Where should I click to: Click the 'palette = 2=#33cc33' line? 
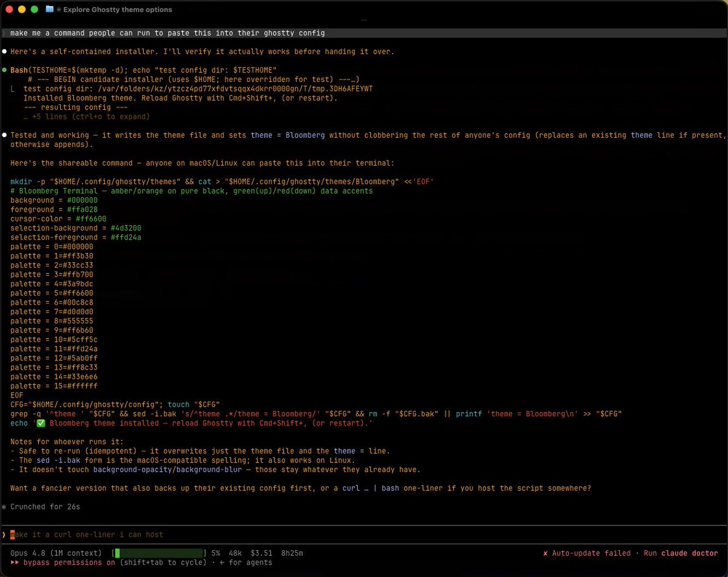(x=52, y=265)
